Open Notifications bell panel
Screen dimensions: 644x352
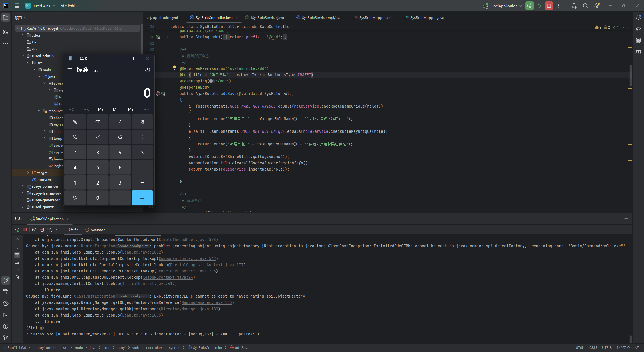click(x=638, y=17)
